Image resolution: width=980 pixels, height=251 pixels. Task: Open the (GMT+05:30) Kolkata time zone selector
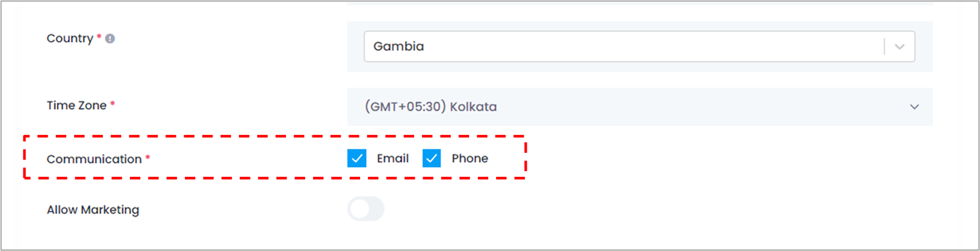coord(640,107)
